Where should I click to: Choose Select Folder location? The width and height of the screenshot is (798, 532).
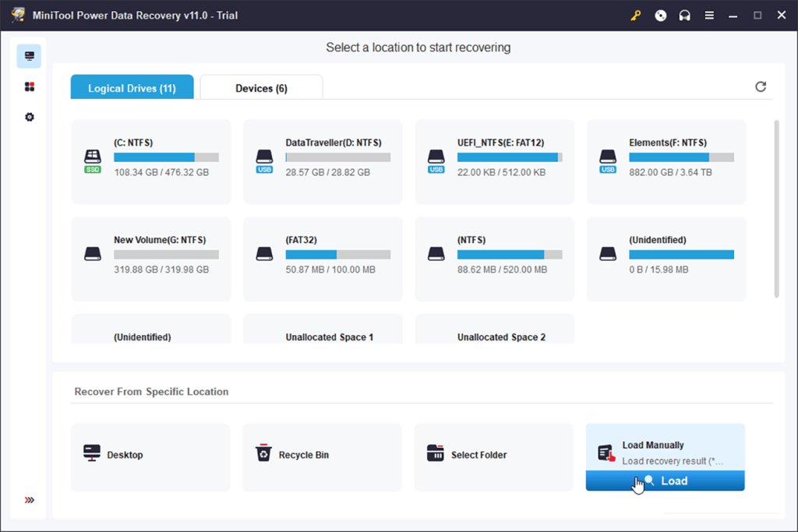coord(493,457)
